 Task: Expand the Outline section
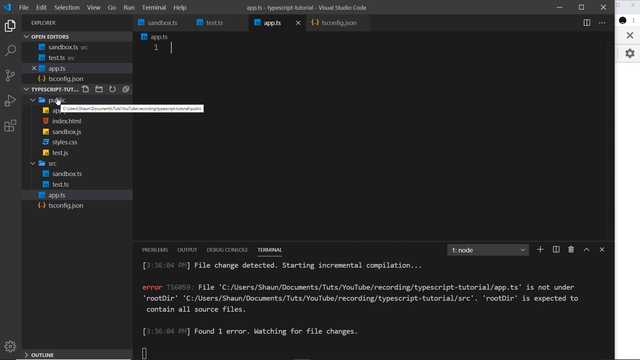[27, 355]
